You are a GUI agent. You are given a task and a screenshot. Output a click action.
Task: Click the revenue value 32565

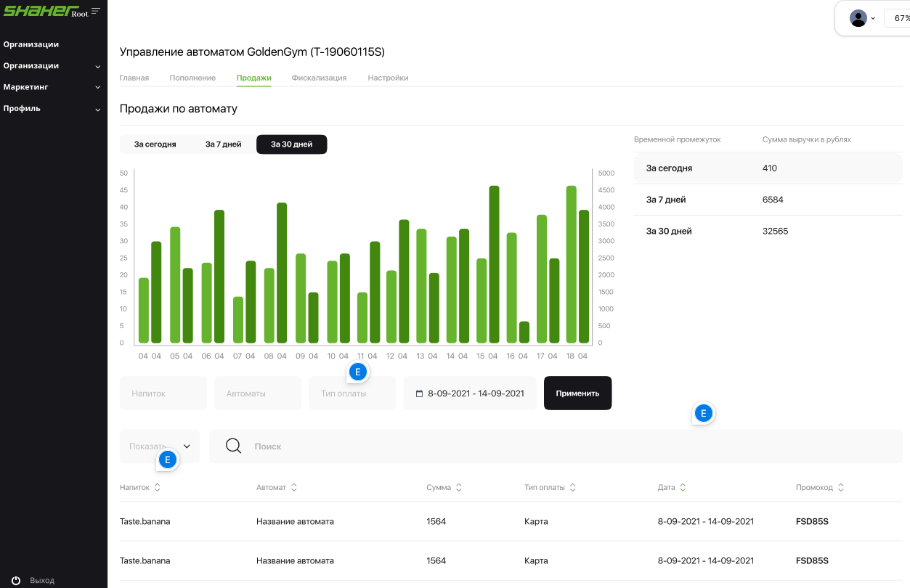(775, 232)
